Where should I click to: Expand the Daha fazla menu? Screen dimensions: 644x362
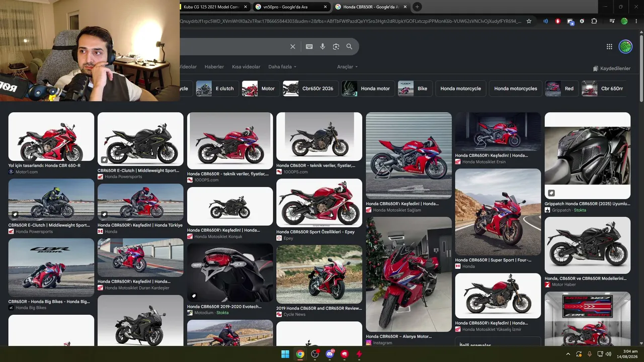pos(282,67)
